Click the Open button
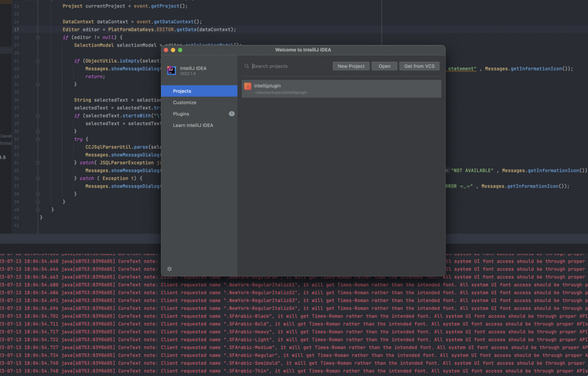Image resolution: width=588 pixels, height=376 pixels. pyautogui.click(x=384, y=66)
